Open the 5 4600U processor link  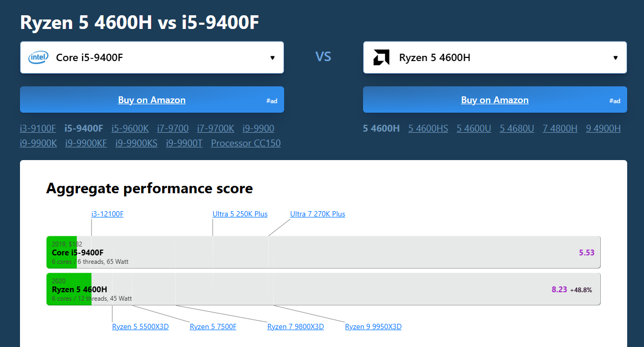[474, 128]
